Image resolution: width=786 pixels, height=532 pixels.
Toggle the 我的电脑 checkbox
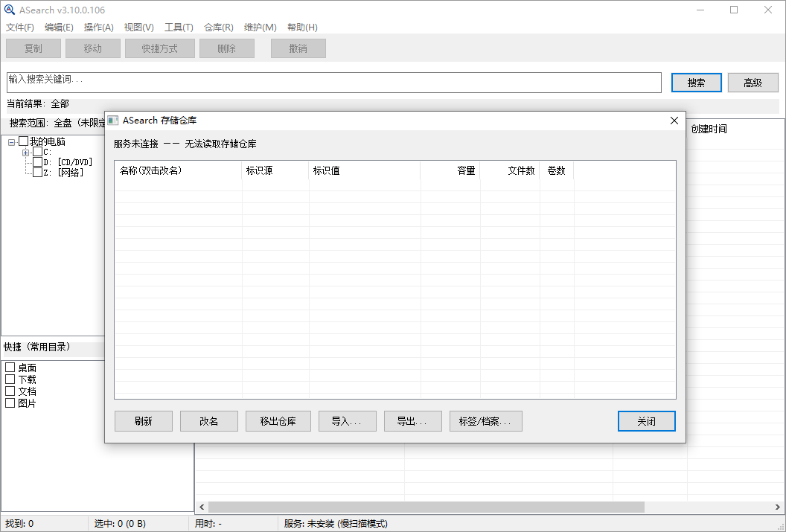24,141
